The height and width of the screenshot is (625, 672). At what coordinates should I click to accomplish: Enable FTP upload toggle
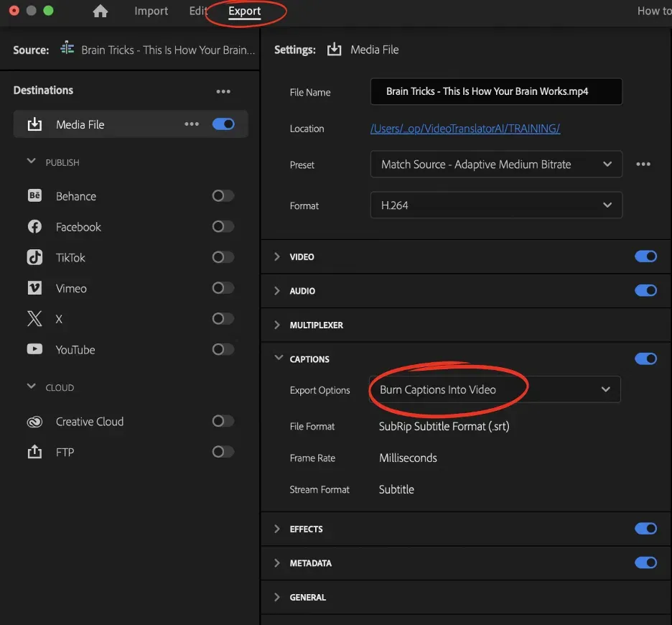[223, 452]
